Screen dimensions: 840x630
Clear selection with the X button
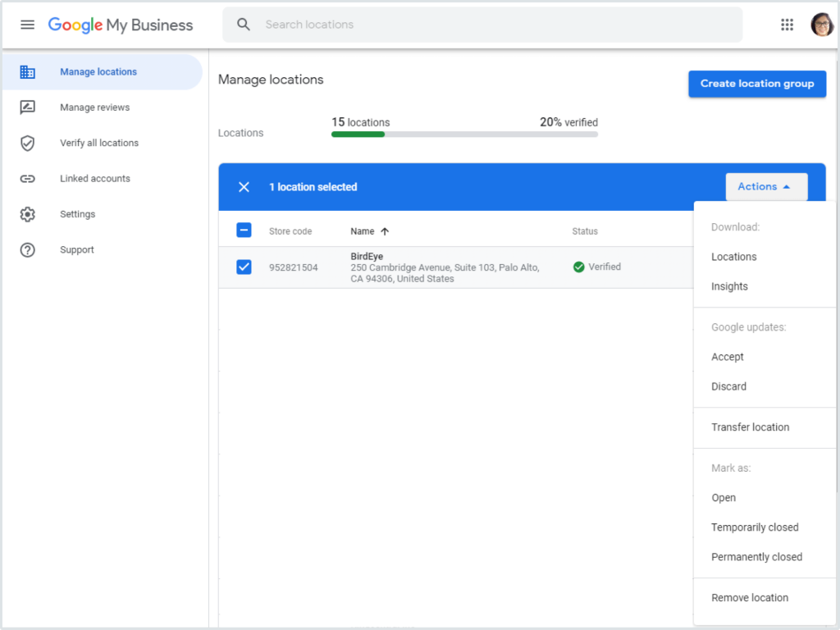pyautogui.click(x=244, y=187)
